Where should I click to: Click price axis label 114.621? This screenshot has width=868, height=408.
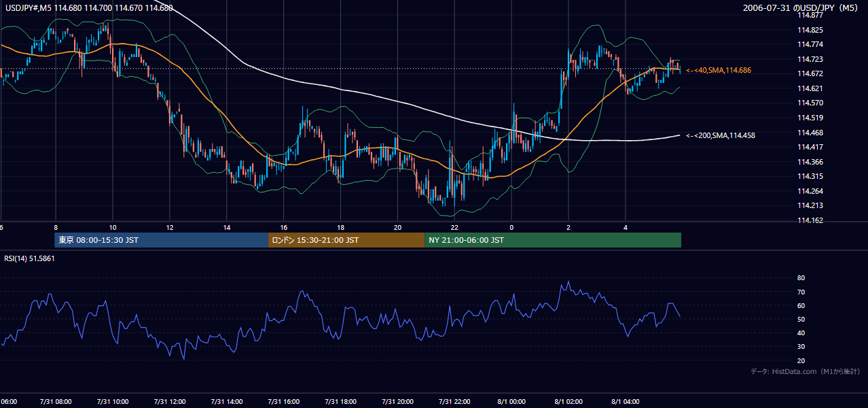(810, 88)
